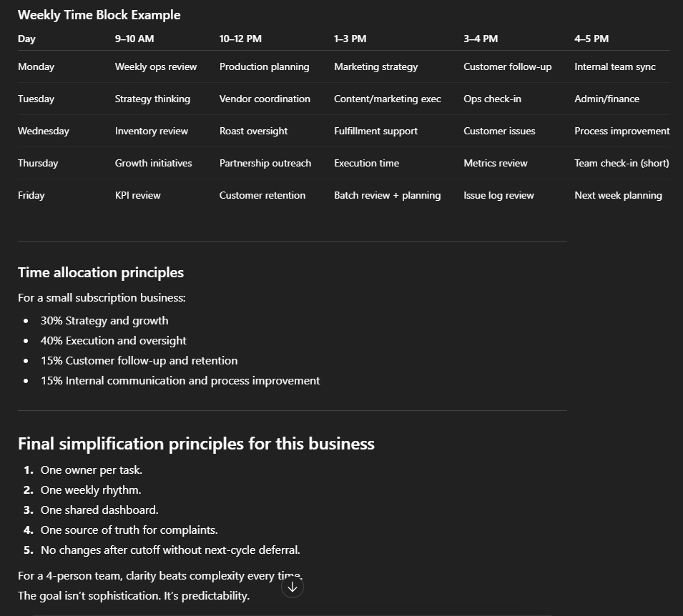Select the "Next week planning" Friday cell

click(618, 195)
